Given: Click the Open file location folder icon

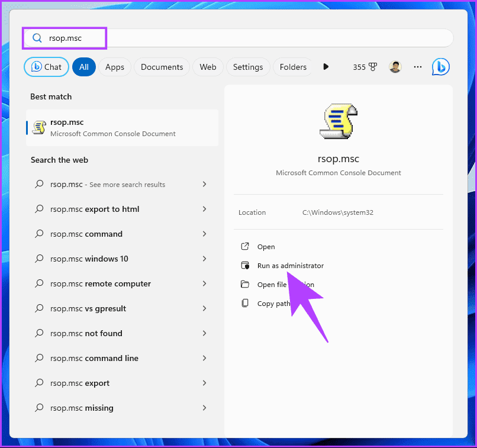Looking at the screenshot, I should click(x=245, y=285).
